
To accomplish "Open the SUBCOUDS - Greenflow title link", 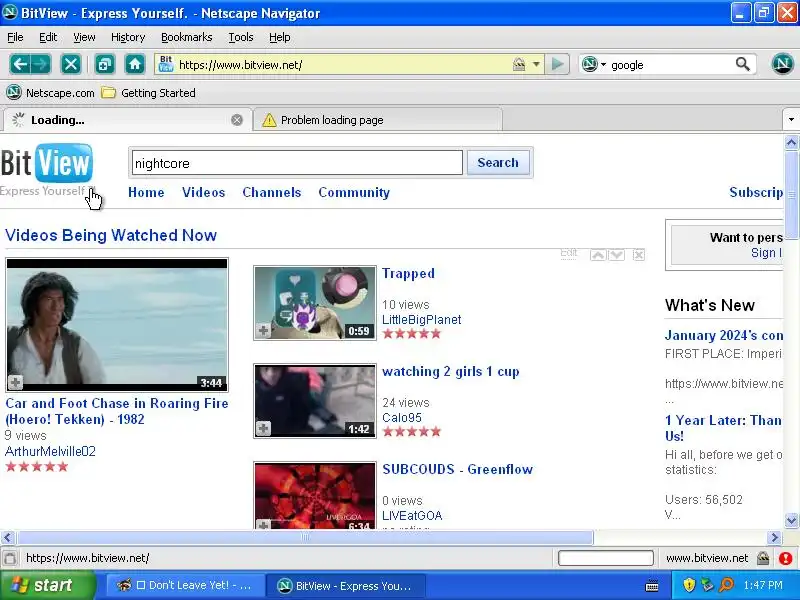I will pos(457,469).
